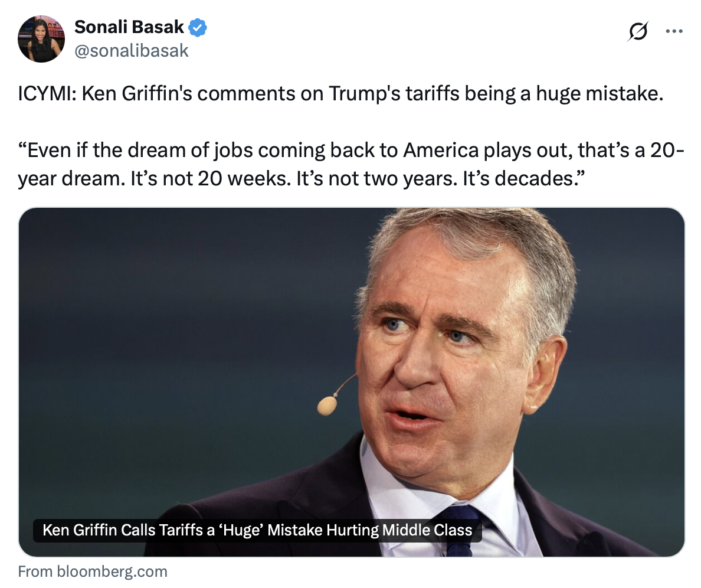
Task: Open the Ken Griffin headline caption overlay
Action: point(257,530)
